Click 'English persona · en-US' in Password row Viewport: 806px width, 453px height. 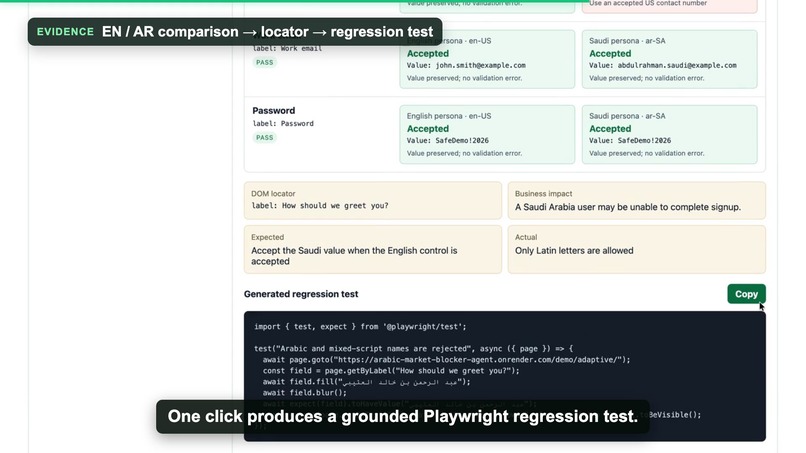449,116
